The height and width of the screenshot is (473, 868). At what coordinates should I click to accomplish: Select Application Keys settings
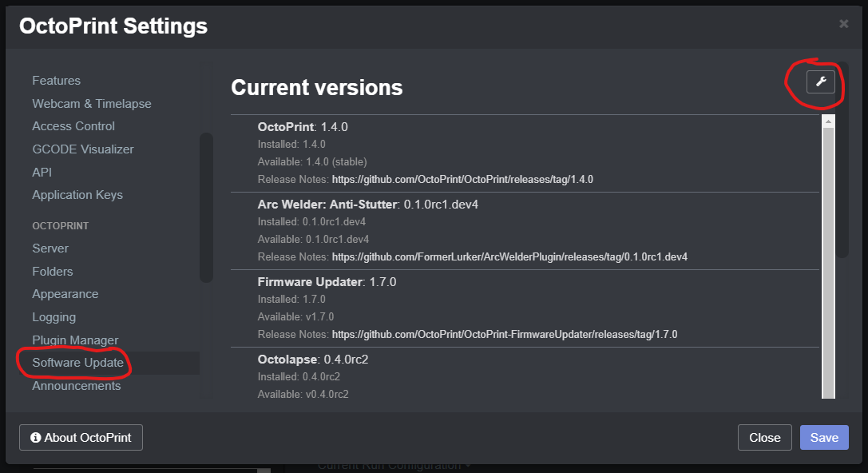(x=77, y=194)
